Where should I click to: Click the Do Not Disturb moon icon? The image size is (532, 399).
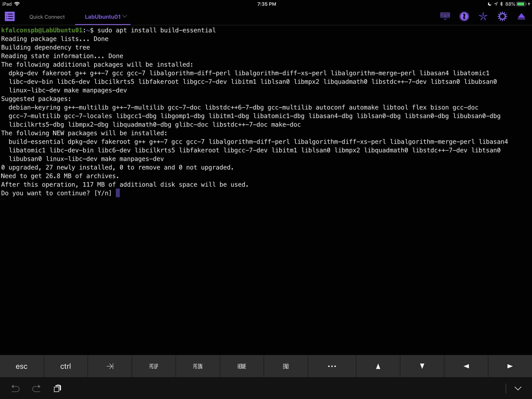pos(489,4)
